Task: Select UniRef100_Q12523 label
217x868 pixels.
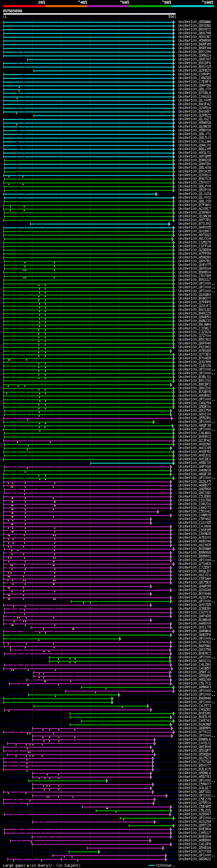Action: [x=195, y=758]
